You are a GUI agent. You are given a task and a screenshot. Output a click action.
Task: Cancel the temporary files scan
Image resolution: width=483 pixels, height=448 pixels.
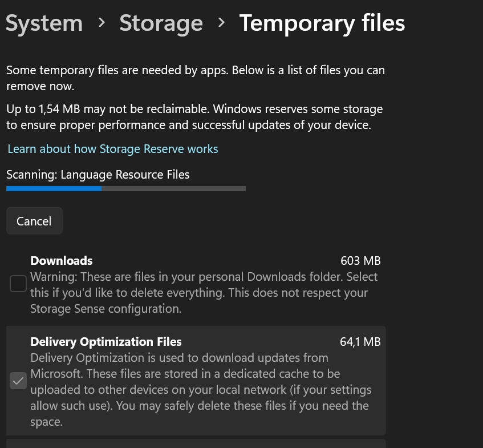(x=34, y=221)
